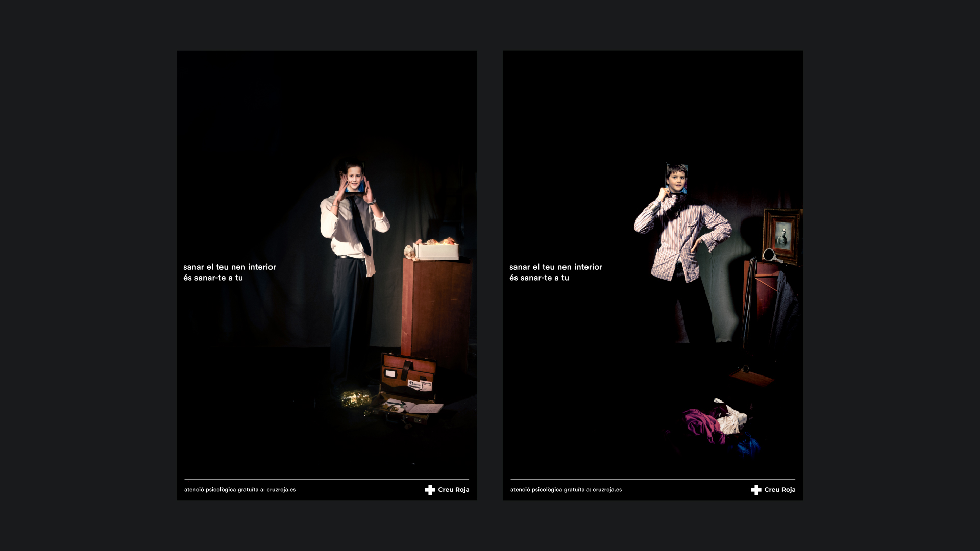
Task: Click 'és sanar-te a tu' on left poster
Action: [x=213, y=278]
